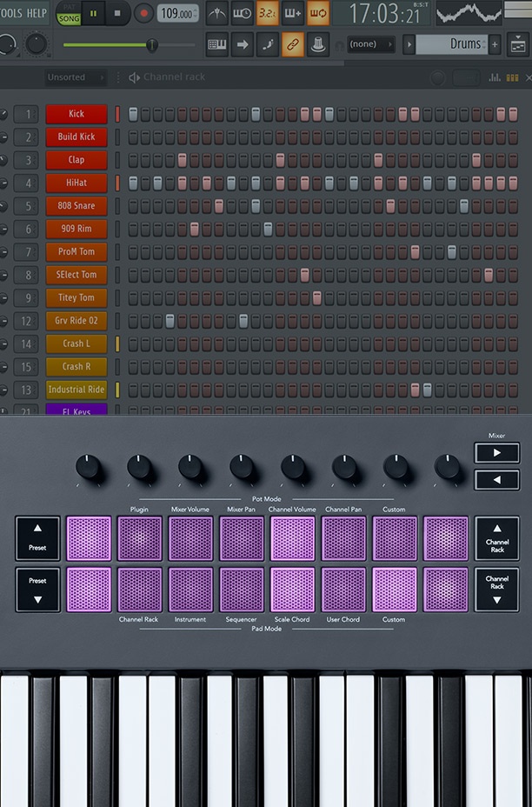
Task: Toggle blend recording overdub icon
Action: coord(292,13)
